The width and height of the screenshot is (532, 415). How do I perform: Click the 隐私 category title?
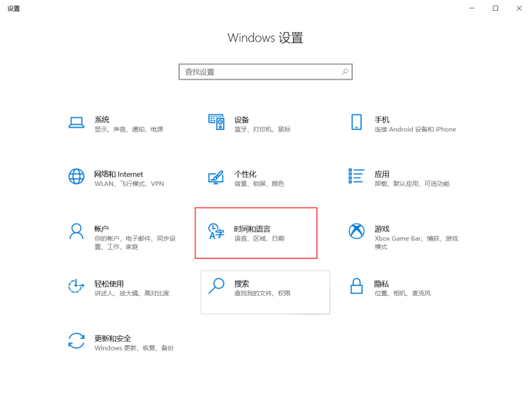[381, 284]
